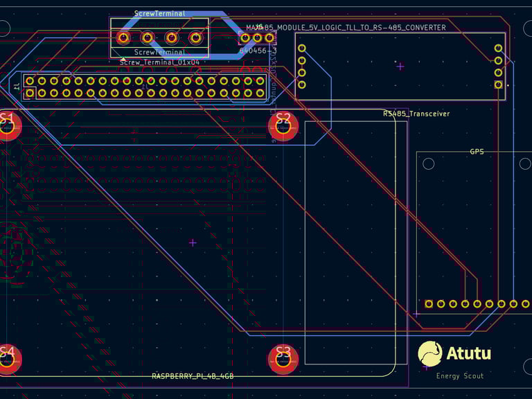Select the S3 mounting hole pad
The height and width of the screenshot is (399, 532).
click(x=283, y=360)
